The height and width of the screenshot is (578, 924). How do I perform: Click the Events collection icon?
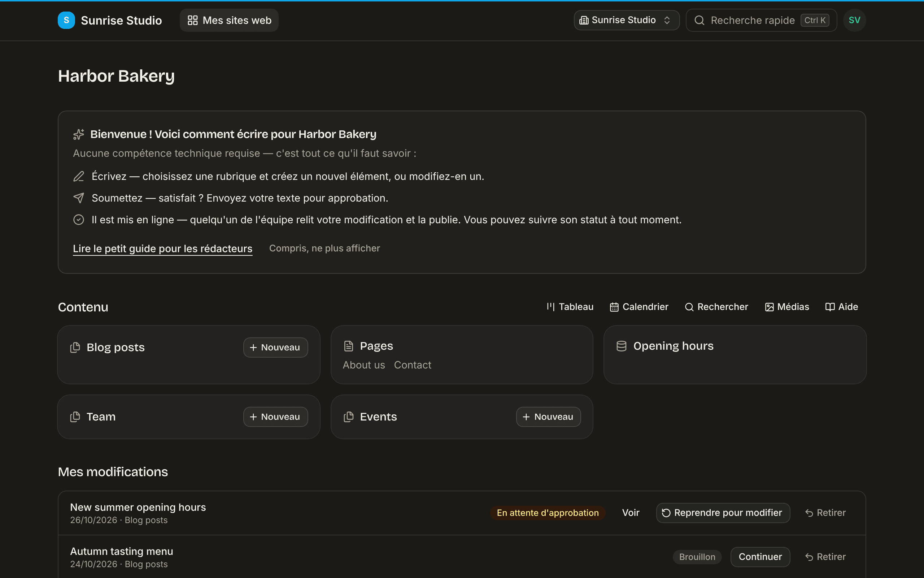point(349,417)
